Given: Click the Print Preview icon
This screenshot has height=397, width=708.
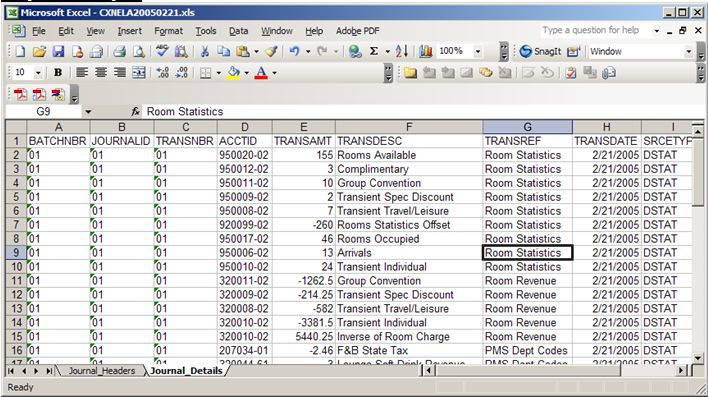Looking at the screenshot, I should click(x=139, y=51).
